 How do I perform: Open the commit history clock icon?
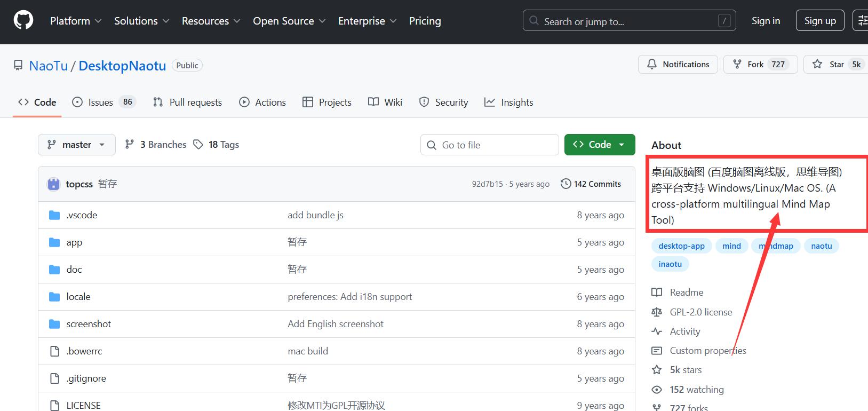pos(566,184)
